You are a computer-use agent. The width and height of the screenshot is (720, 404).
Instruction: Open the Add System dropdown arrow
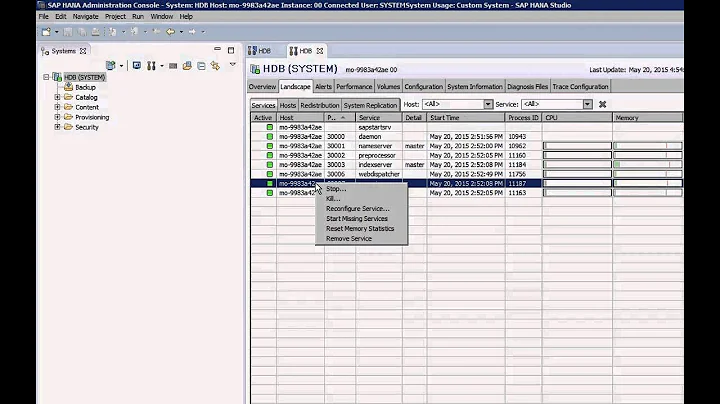point(121,66)
